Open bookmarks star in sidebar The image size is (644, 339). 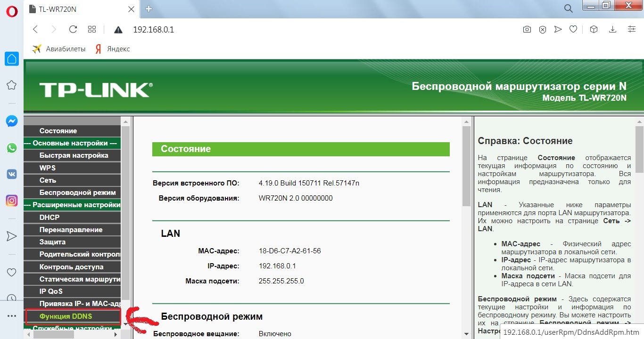pos(12,85)
